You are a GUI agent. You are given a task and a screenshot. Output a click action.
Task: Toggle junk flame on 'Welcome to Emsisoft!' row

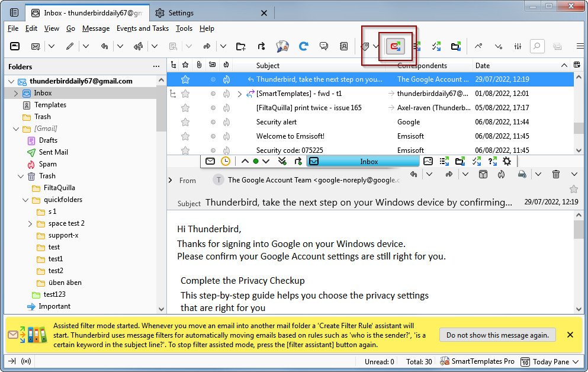pos(226,136)
